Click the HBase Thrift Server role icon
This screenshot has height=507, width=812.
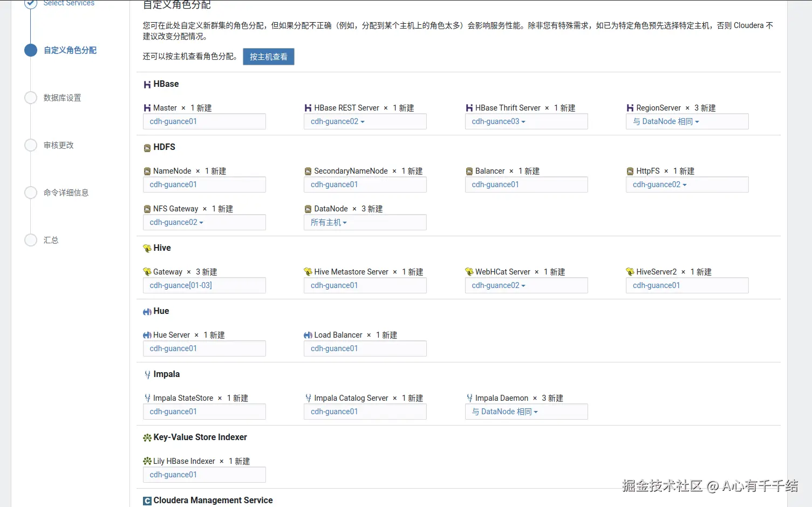tap(469, 108)
